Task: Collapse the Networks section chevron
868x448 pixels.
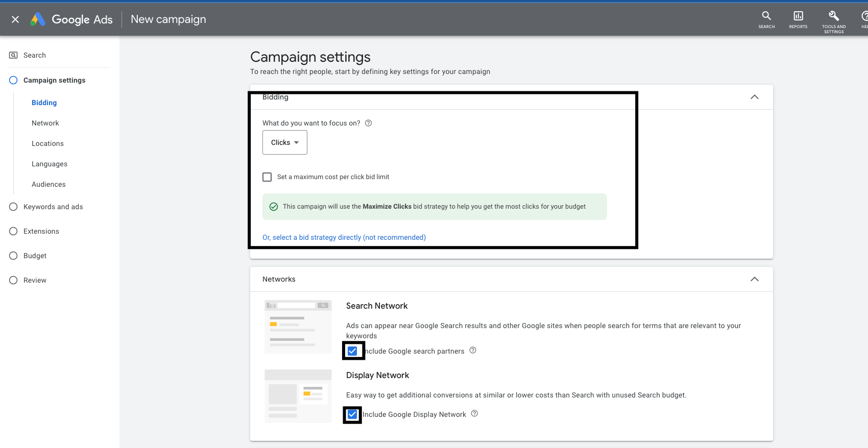Action: (754, 279)
